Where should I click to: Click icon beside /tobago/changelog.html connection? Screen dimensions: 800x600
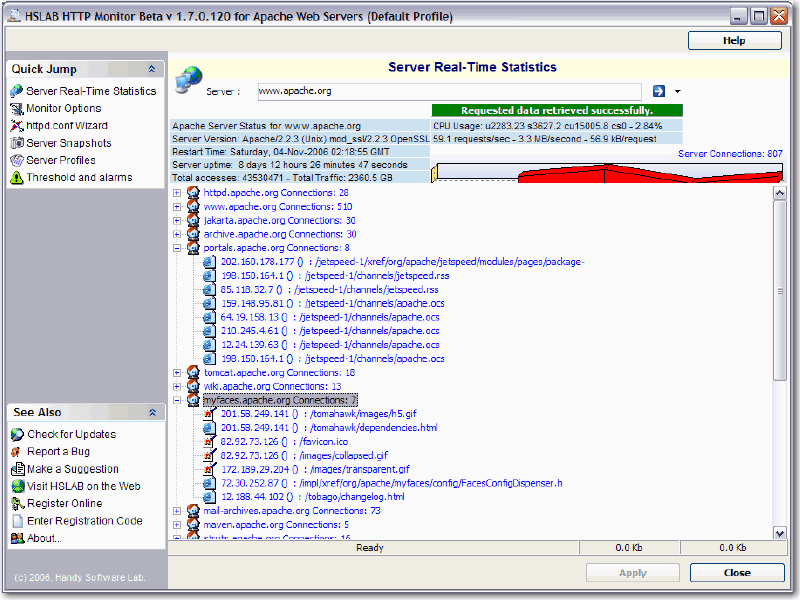[x=209, y=497]
